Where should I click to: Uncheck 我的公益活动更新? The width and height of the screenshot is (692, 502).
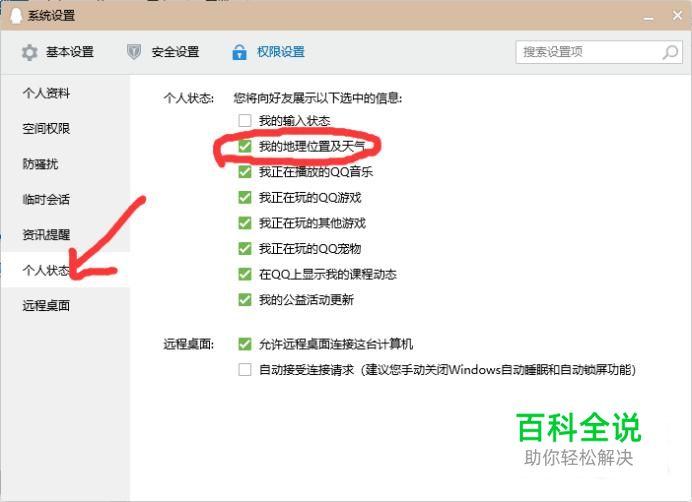tap(245, 299)
